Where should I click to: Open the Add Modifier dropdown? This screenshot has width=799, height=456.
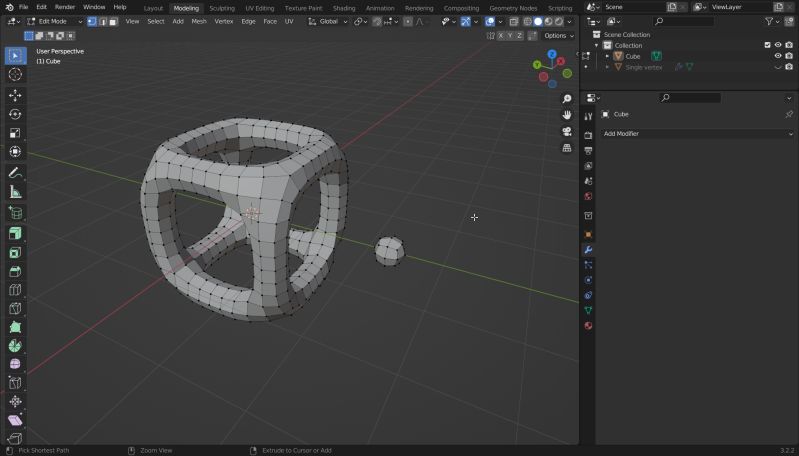pyautogui.click(x=697, y=133)
